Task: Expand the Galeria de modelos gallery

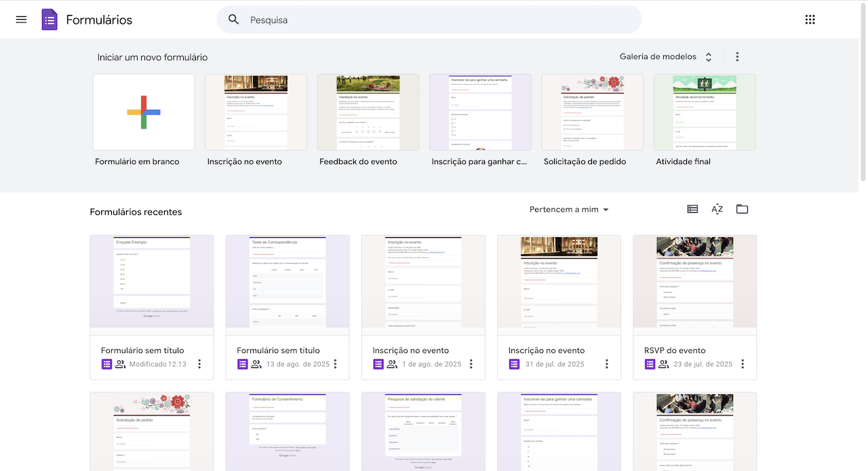Action: 665,57
